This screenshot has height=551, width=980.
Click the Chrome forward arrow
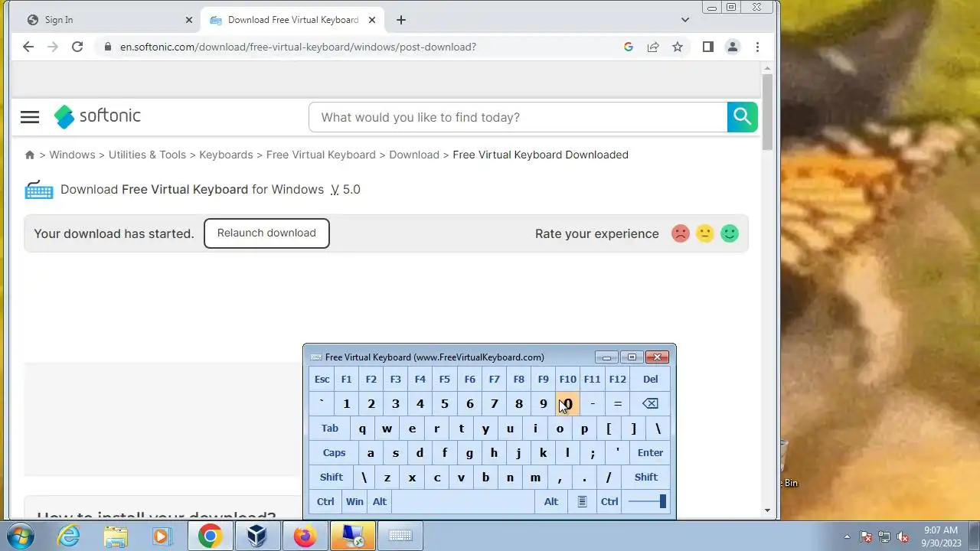tap(53, 47)
